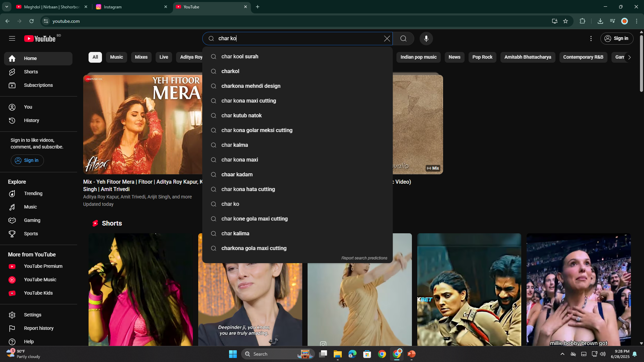
Task: Choose suggestion 'char kona hata cutting'
Action: (x=297, y=189)
